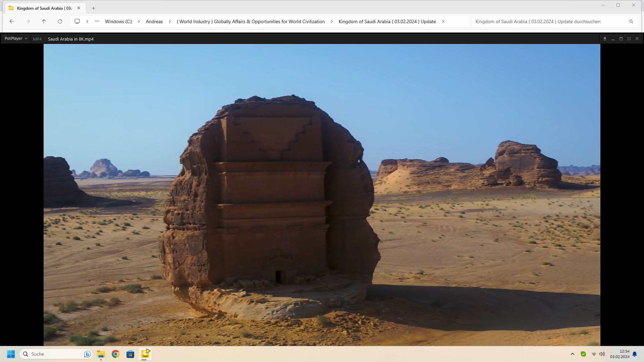The height and width of the screenshot is (362, 644).
Task: Click the taskbar Suche search box
Action: coord(56,354)
